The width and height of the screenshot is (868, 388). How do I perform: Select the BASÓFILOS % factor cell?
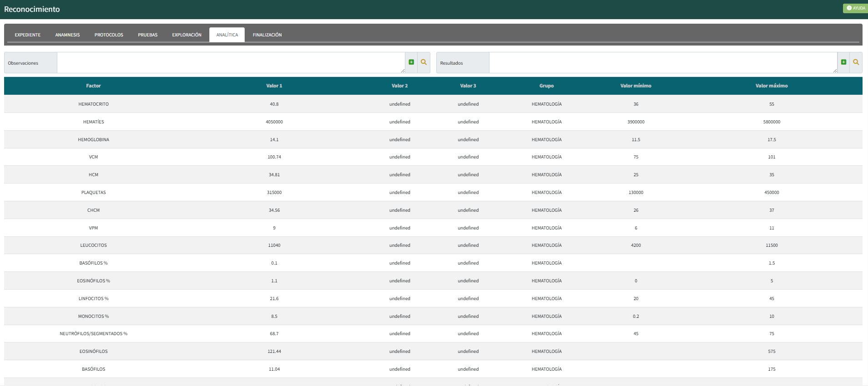pyautogui.click(x=94, y=263)
